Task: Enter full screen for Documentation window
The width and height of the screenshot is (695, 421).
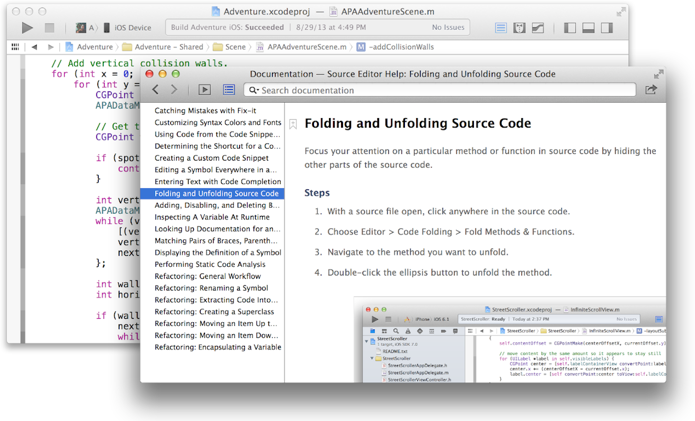Action: [x=659, y=74]
